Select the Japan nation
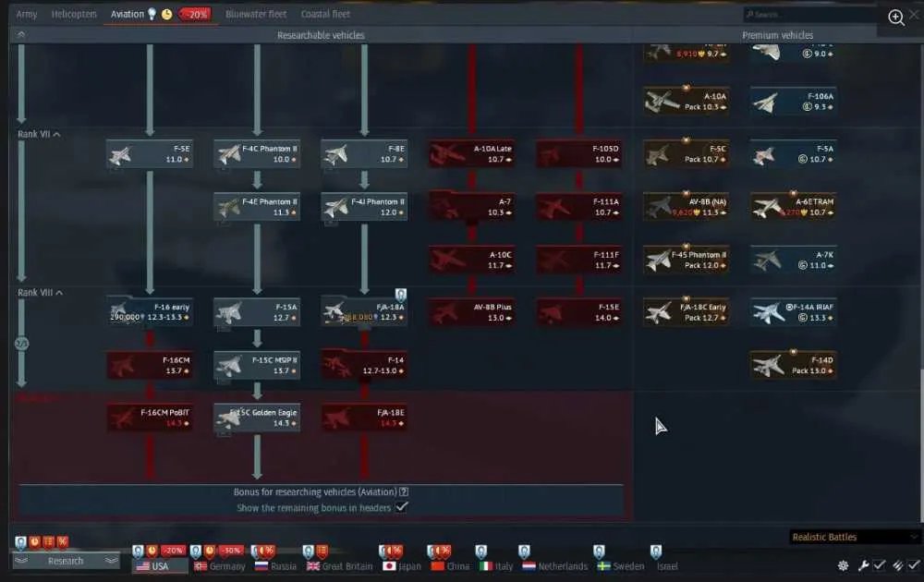Image resolution: width=924 pixels, height=582 pixels. (402, 566)
